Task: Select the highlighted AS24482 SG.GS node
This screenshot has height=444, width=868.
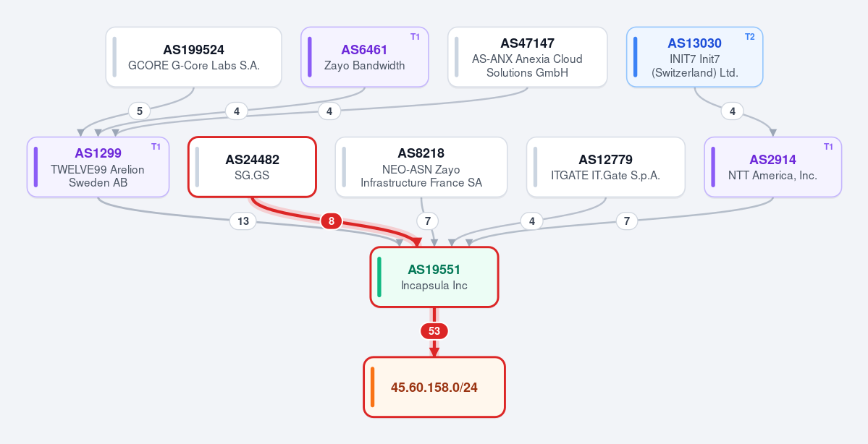Action: 253,167
